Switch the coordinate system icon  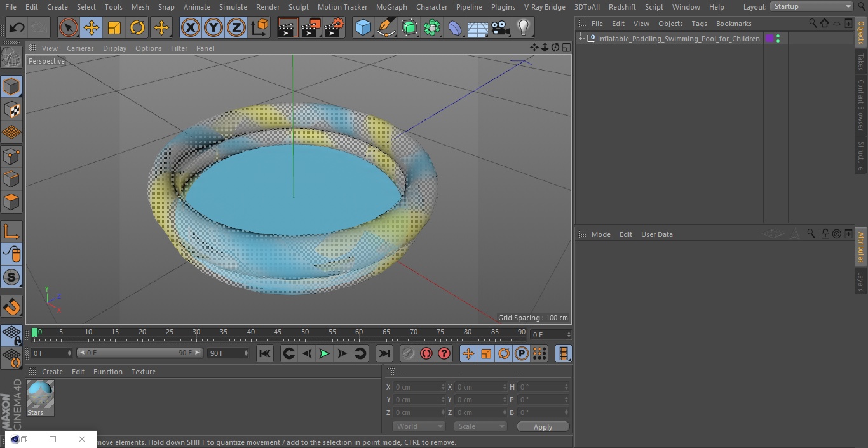260,27
